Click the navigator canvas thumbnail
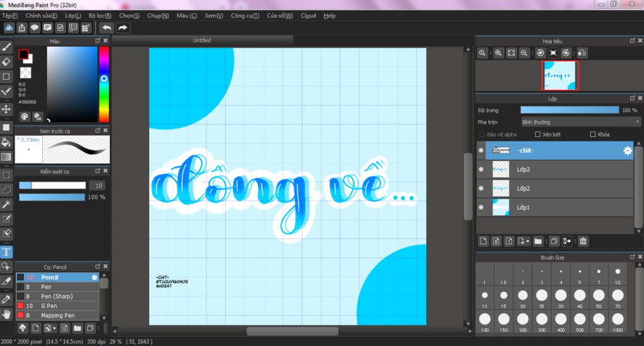 [x=560, y=75]
